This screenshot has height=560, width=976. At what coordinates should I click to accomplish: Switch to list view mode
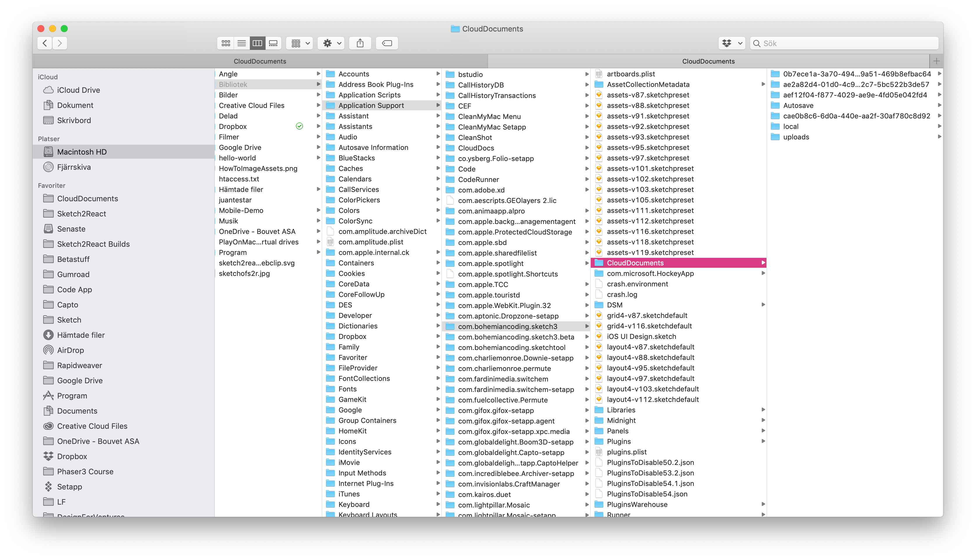click(x=242, y=43)
